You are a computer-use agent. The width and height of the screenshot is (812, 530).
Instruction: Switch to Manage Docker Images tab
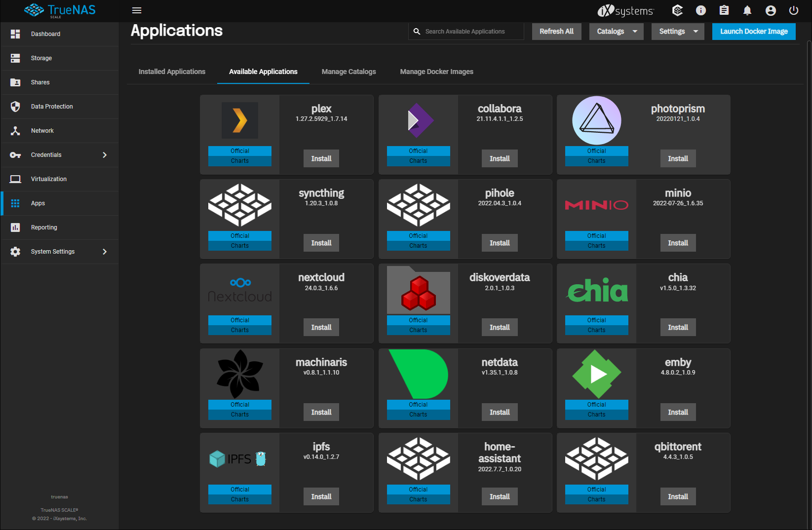tap(436, 72)
